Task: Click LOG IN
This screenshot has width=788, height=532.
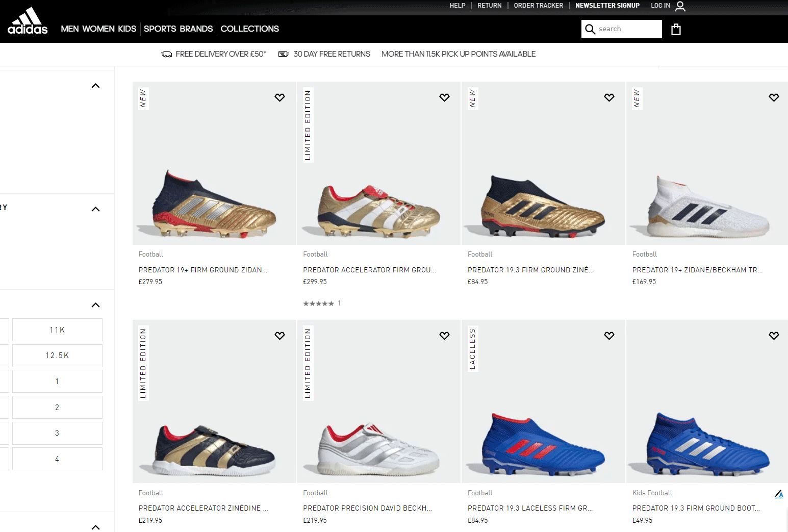Action: click(x=660, y=6)
